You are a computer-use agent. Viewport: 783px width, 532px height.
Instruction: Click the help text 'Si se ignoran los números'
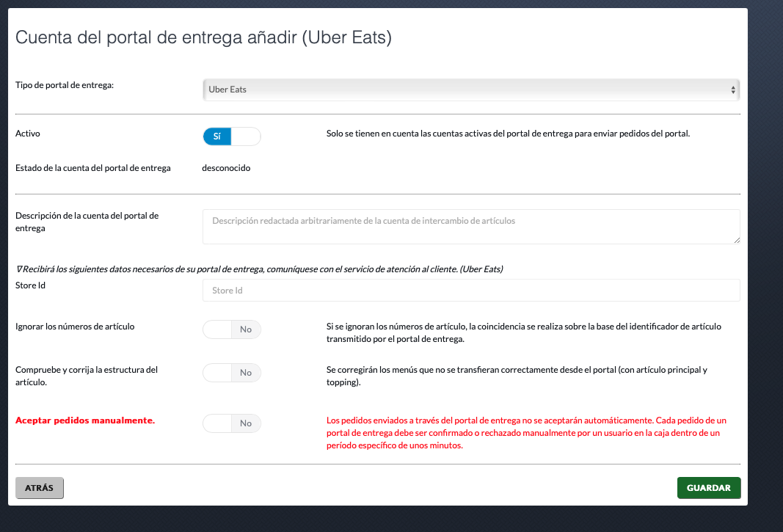(x=524, y=332)
